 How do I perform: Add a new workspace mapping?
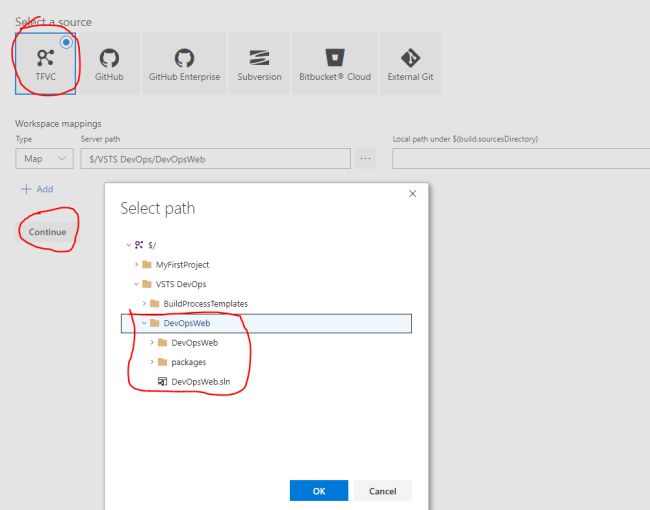tap(37, 189)
